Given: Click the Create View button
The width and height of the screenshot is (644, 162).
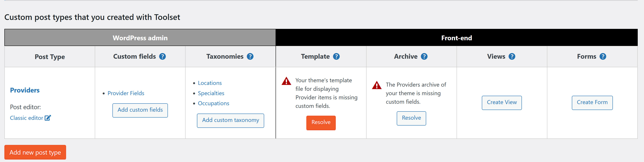Looking at the screenshot, I should point(502,103).
